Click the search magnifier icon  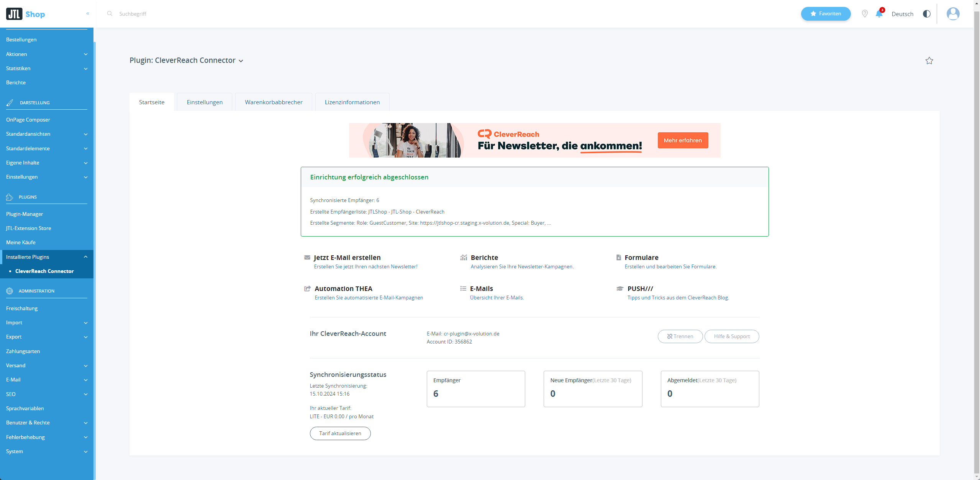pos(110,13)
